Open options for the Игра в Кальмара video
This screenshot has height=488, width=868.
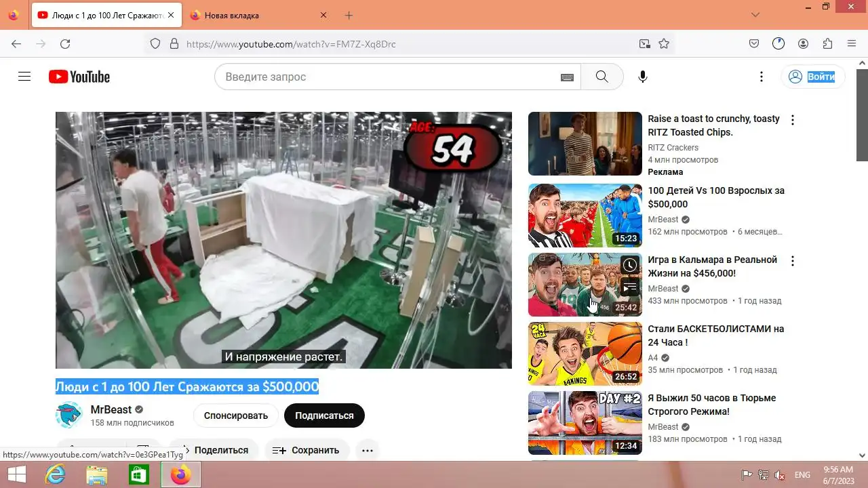[792, 261]
